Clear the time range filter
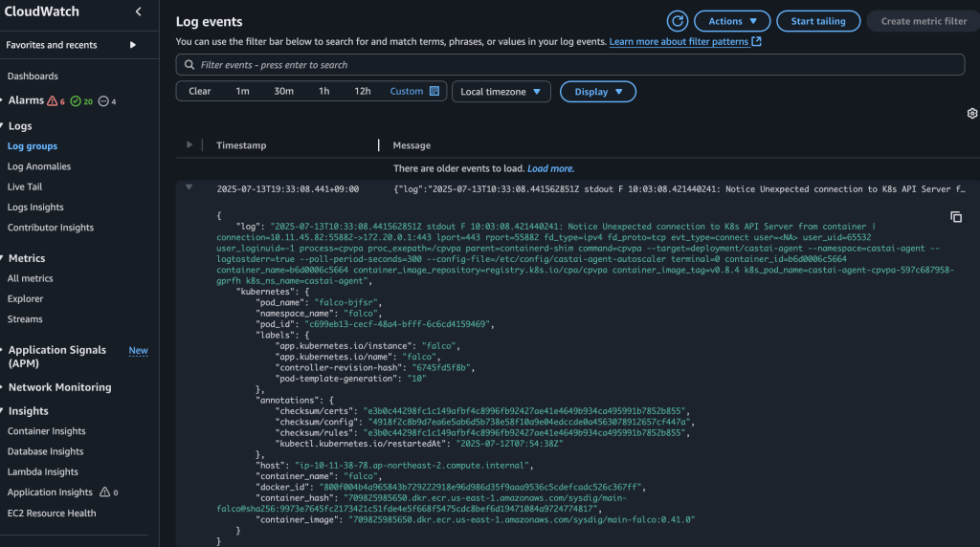 click(x=199, y=91)
